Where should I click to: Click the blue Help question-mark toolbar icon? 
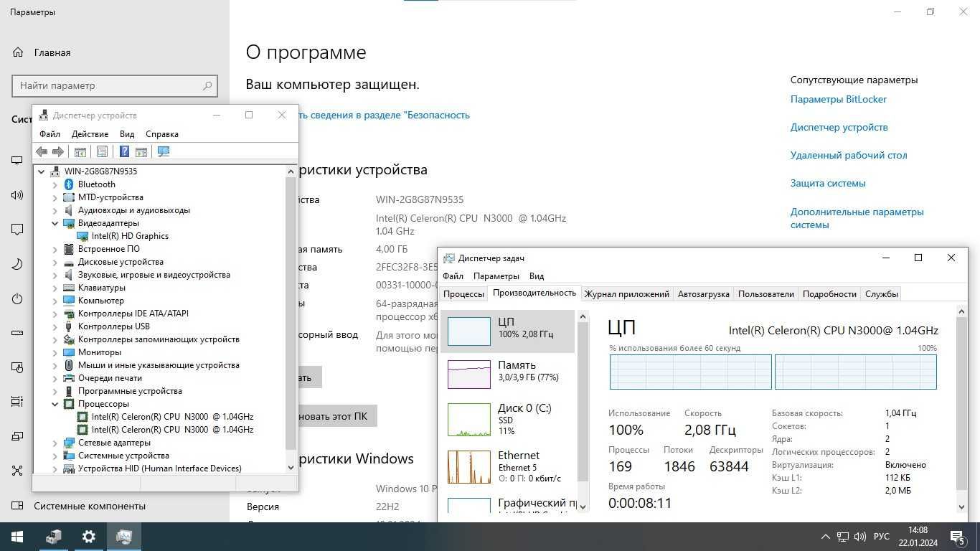coord(124,151)
